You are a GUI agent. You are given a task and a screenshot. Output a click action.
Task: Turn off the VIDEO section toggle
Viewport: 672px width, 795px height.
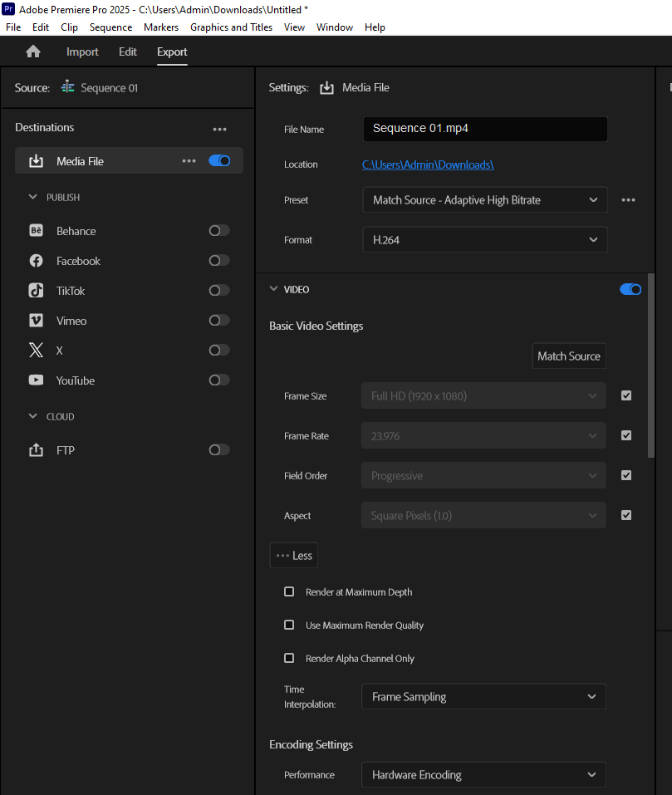pos(630,289)
